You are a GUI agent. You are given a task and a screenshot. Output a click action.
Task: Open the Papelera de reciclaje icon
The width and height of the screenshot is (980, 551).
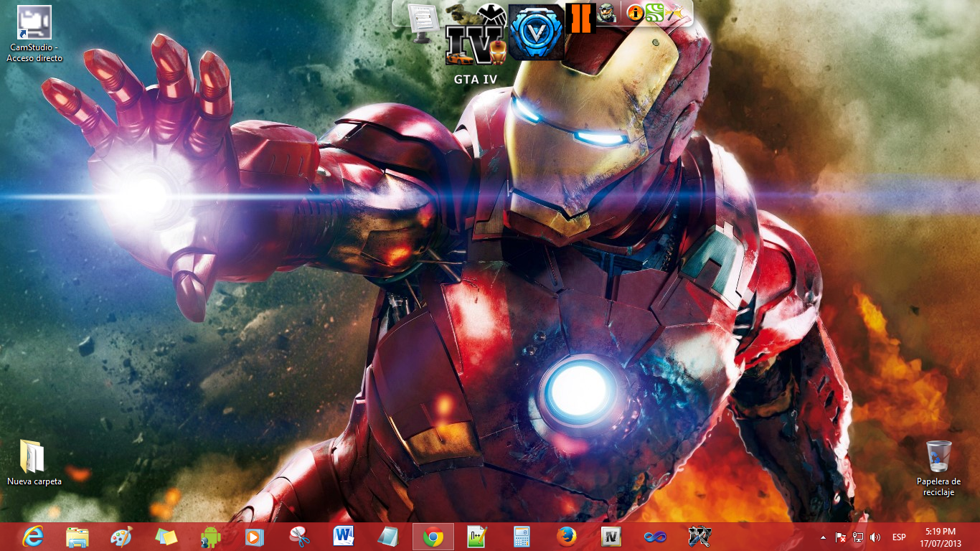pos(938,456)
